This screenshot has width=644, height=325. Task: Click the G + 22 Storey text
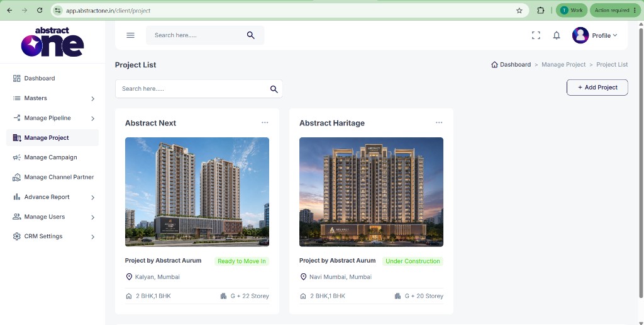250,296
